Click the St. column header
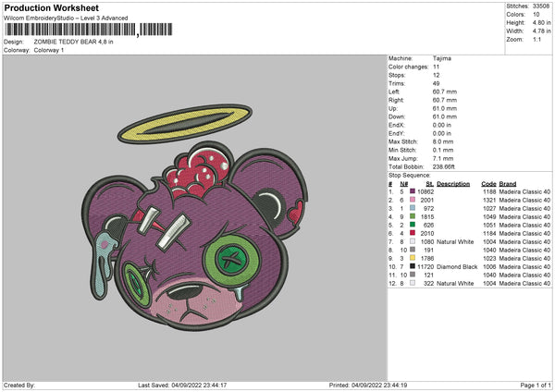This screenshot has width=555, height=392. click(x=428, y=183)
